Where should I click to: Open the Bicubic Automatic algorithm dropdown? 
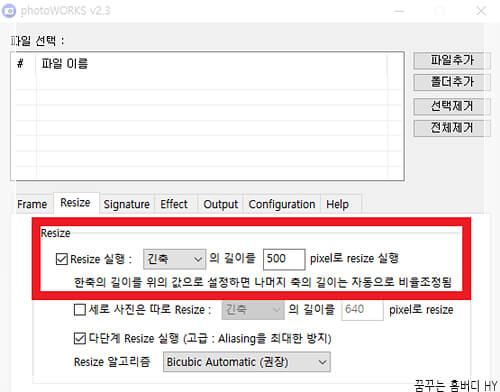pos(247,362)
